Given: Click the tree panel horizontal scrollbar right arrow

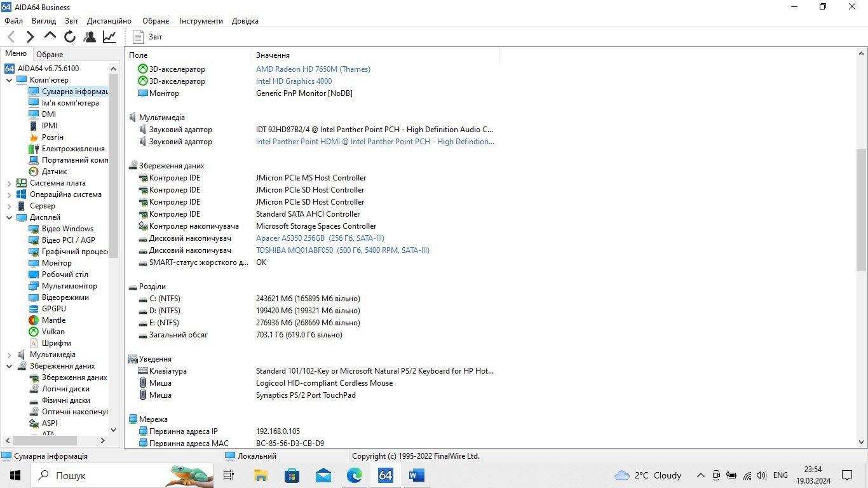Looking at the screenshot, I should point(103,440).
